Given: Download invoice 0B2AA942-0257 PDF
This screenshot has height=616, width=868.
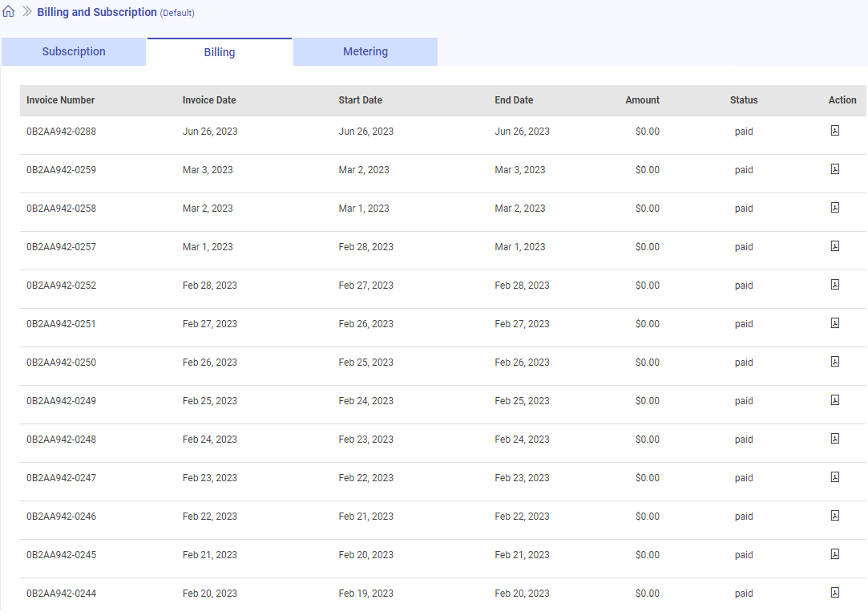Looking at the screenshot, I should (834, 246).
